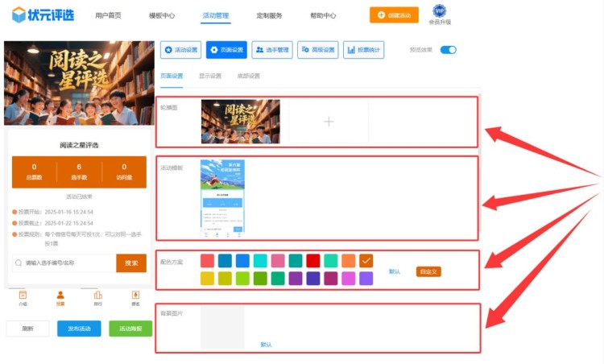
Task: Open 模板中心 in the top navigation
Action: pos(162,15)
